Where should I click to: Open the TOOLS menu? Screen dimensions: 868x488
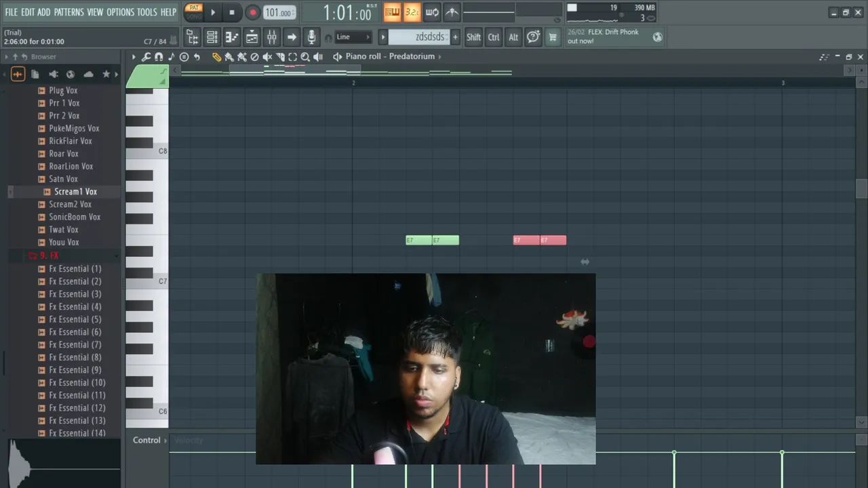147,12
